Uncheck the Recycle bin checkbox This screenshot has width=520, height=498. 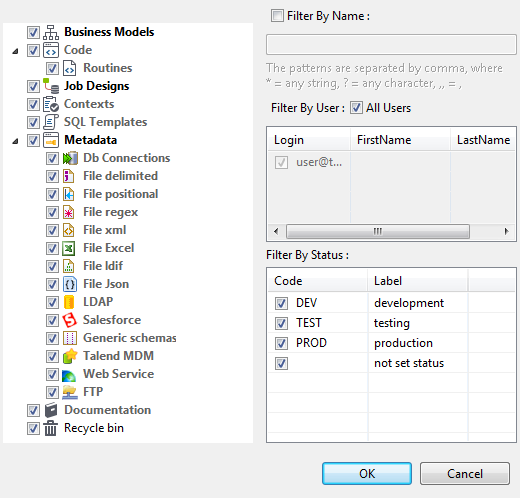(x=33, y=428)
